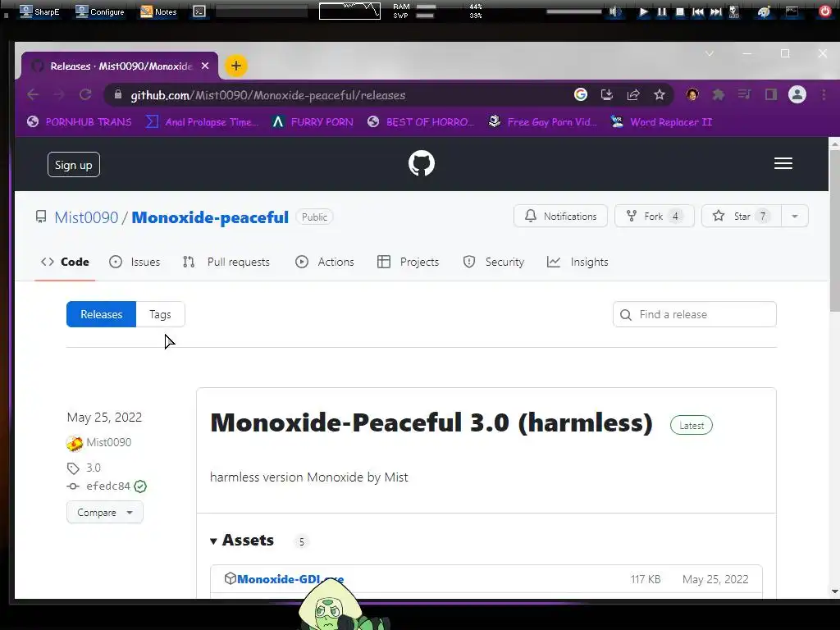This screenshot has height=630, width=840.
Task: Click the pause button in top bar
Action: [662, 11]
